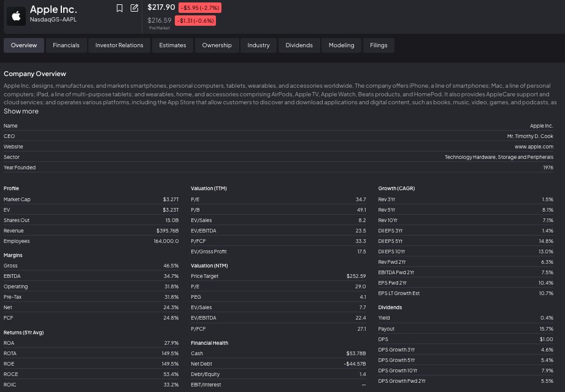Click the Cash value $53.78B
This screenshot has height=392, width=565.
356,353
